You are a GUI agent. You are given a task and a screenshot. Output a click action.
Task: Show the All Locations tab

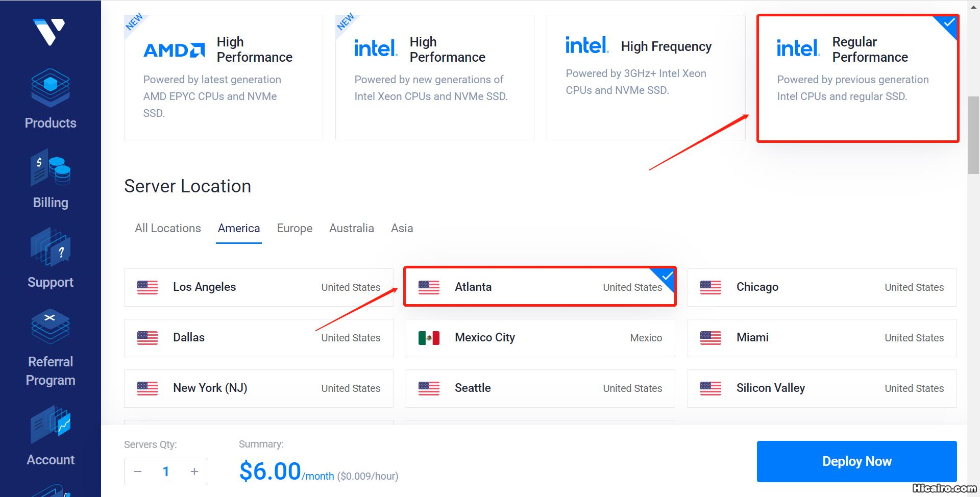point(168,228)
